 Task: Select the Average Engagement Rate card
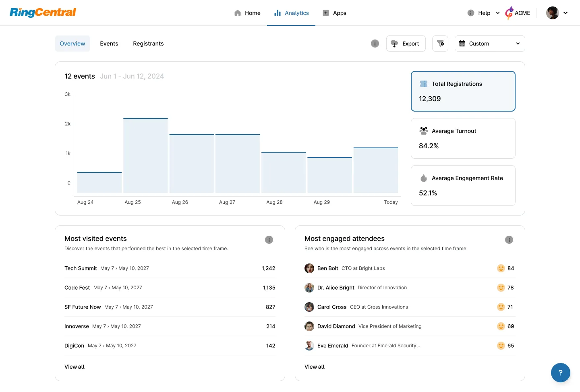click(x=463, y=185)
